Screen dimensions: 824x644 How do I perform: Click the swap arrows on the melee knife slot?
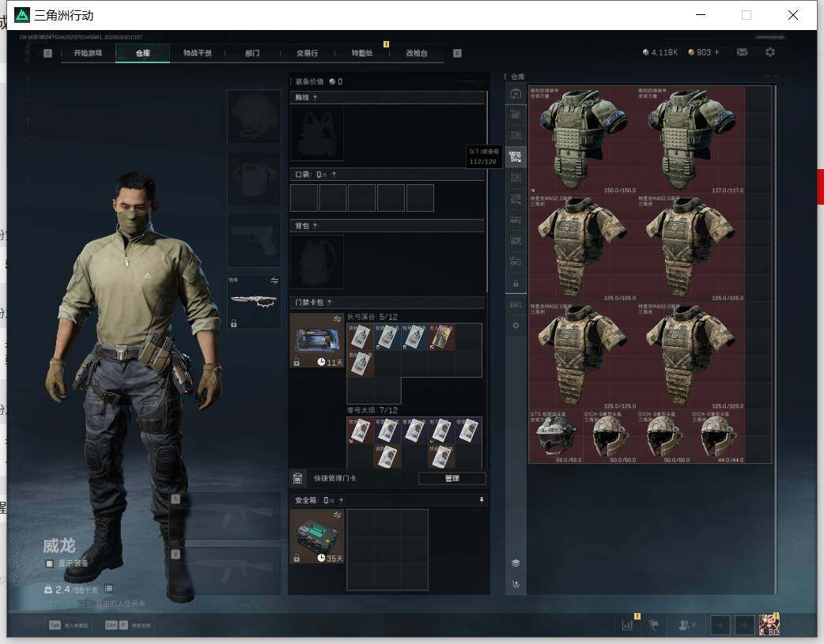[274, 281]
